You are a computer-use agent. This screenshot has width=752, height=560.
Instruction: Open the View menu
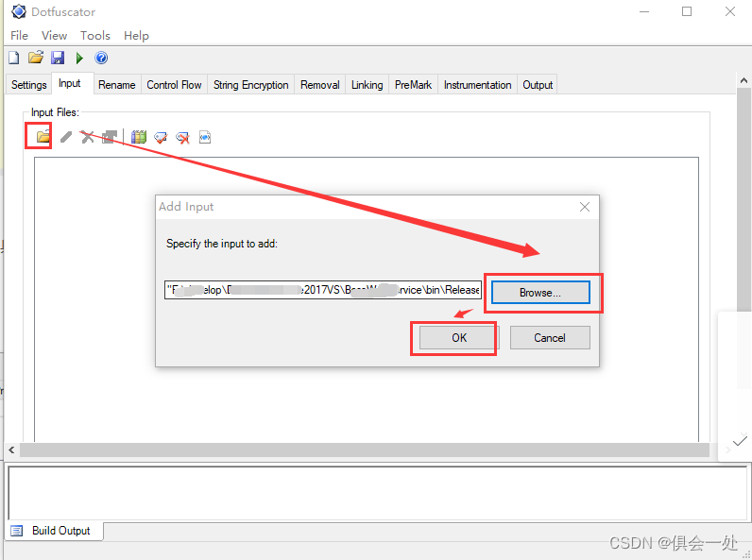[x=54, y=36]
